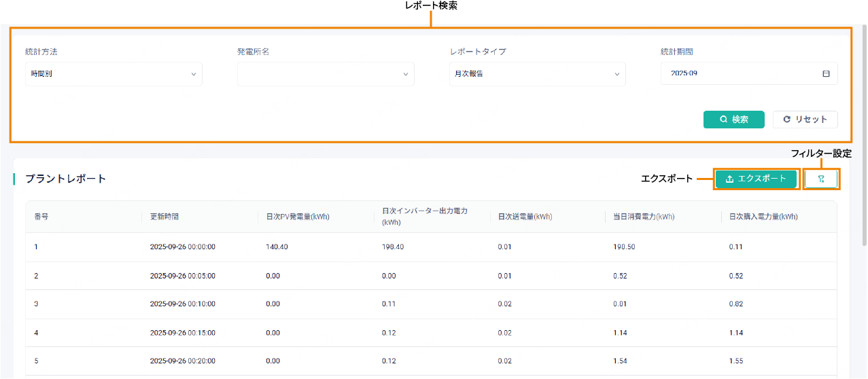Click the リセット reset button
Screen dimensions: 868x379
point(805,120)
